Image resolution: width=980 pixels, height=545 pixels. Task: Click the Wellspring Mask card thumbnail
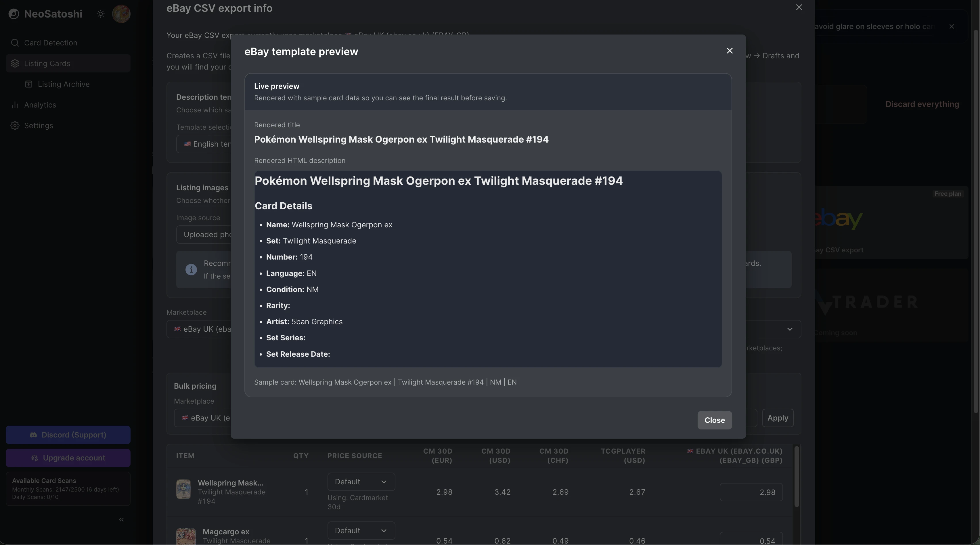(183, 489)
